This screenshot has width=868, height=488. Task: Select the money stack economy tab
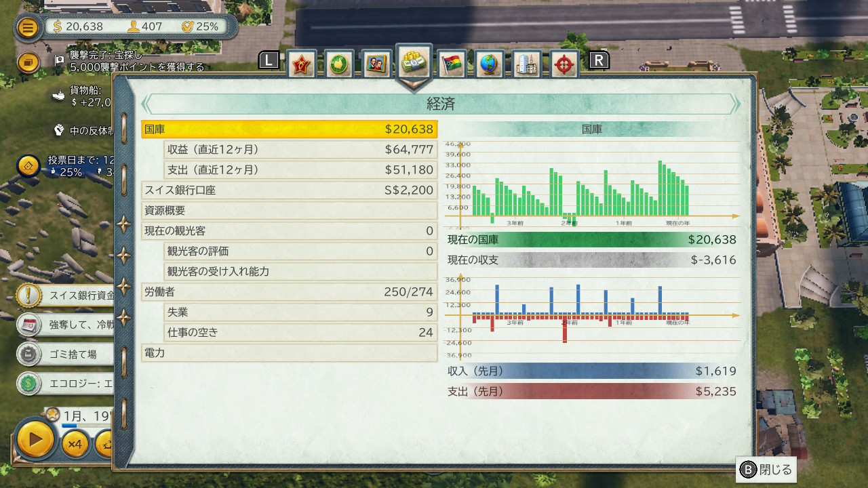[414, 62]
